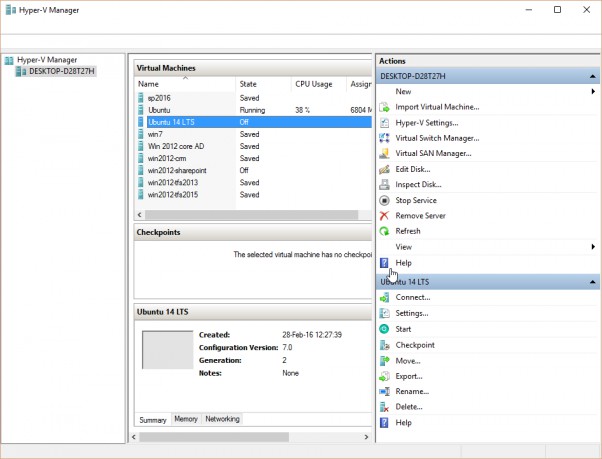602x459 pixels.
Task: Click Connect... action link
Action: tap(413, 297)
